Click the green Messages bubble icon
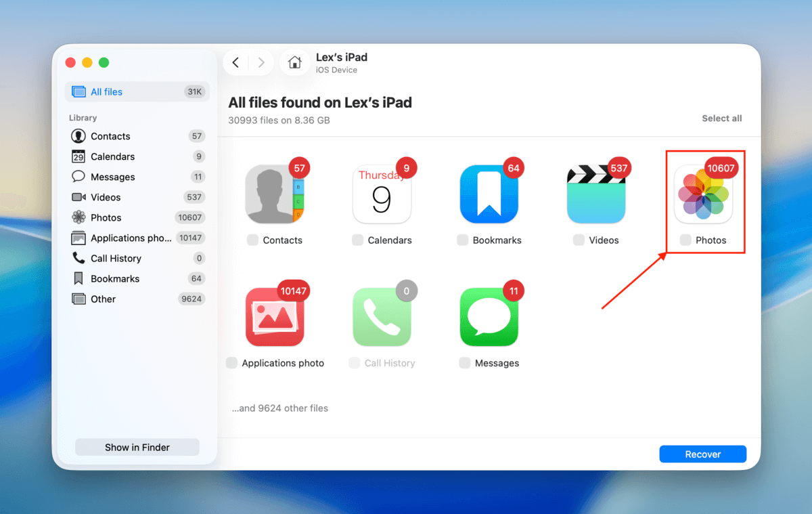The width and height of the screenshot is (812, 514). 489,316
